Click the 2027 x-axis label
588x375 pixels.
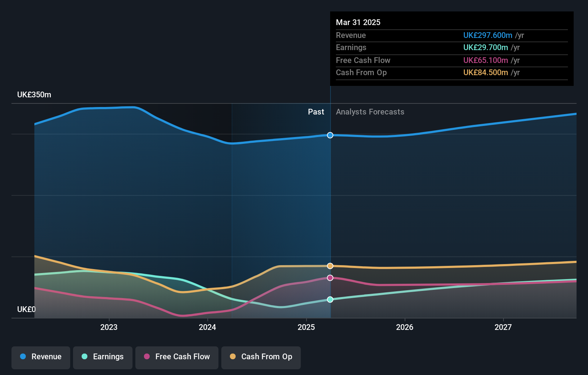coord(503,327)
